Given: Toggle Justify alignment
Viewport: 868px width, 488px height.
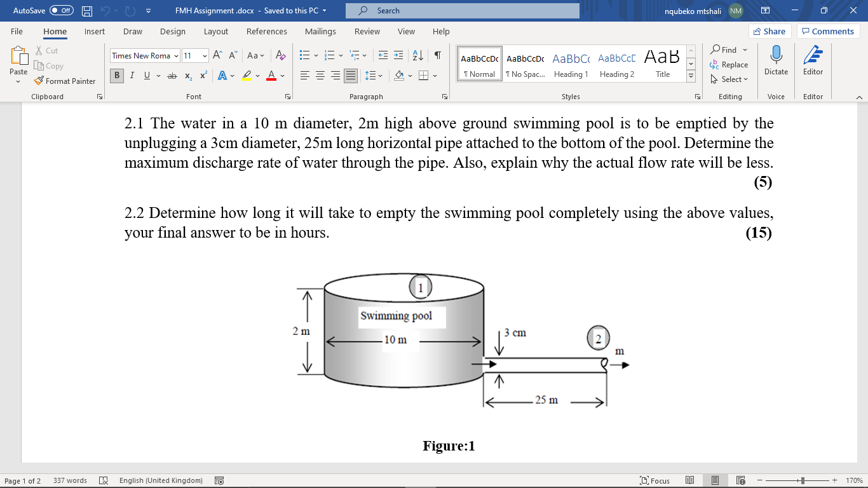Looking at the screenshot, I should (x=351, y=76).
